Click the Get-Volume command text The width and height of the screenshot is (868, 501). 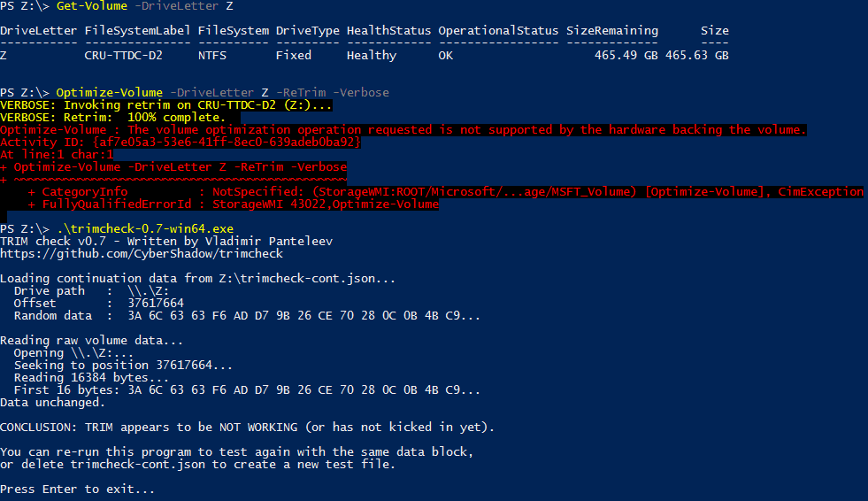[x=90, y=6]
